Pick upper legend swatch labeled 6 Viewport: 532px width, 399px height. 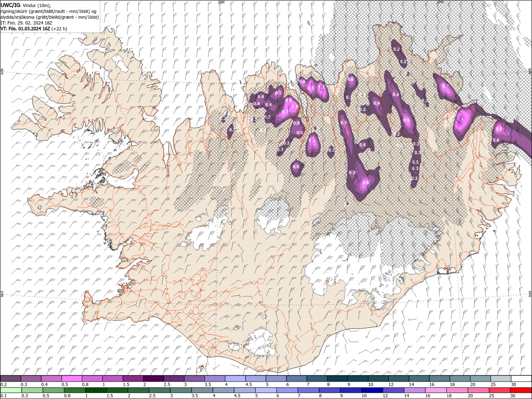click(297, 379)
